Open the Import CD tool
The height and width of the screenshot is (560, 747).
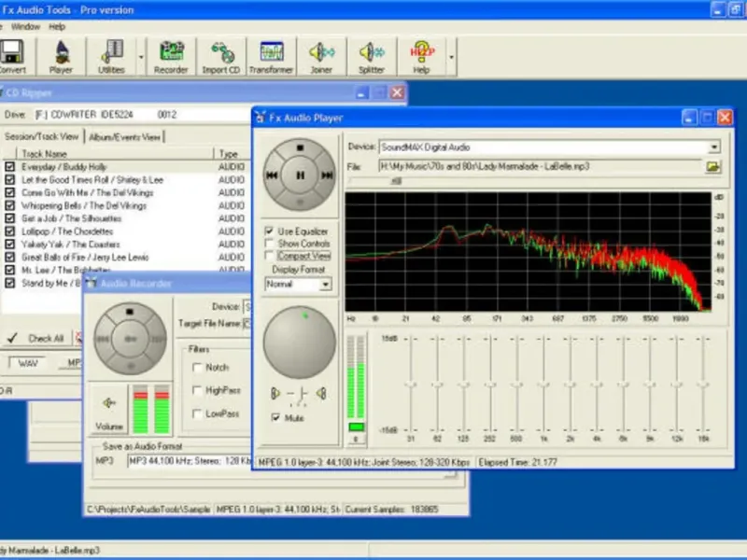[x=221, y=57]
